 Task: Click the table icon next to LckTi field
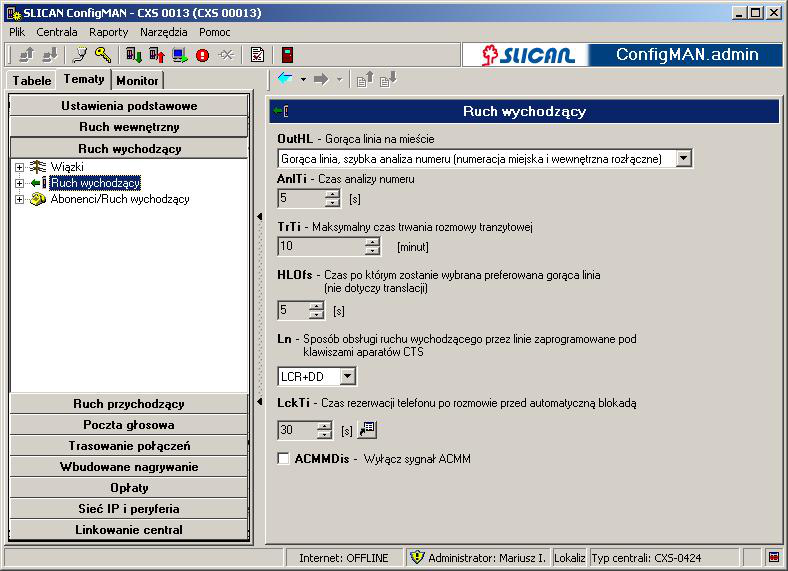(367, 430)
